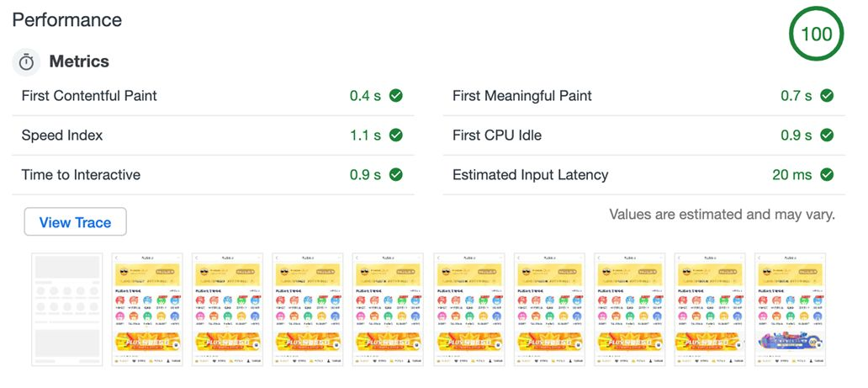The width and height of the screenshot is (868, 388).
Task: Click the First Contentful Paint metric label
Action: [x=89, y=96]
